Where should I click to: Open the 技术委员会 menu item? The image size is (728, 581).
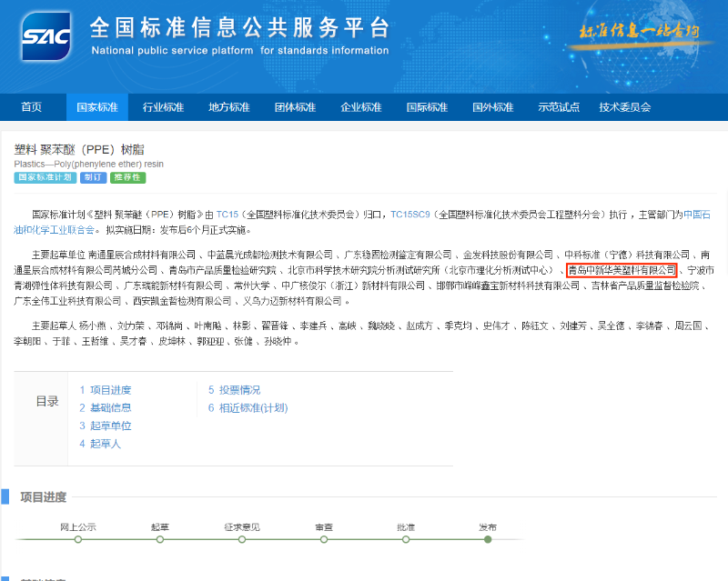[624, 106]
